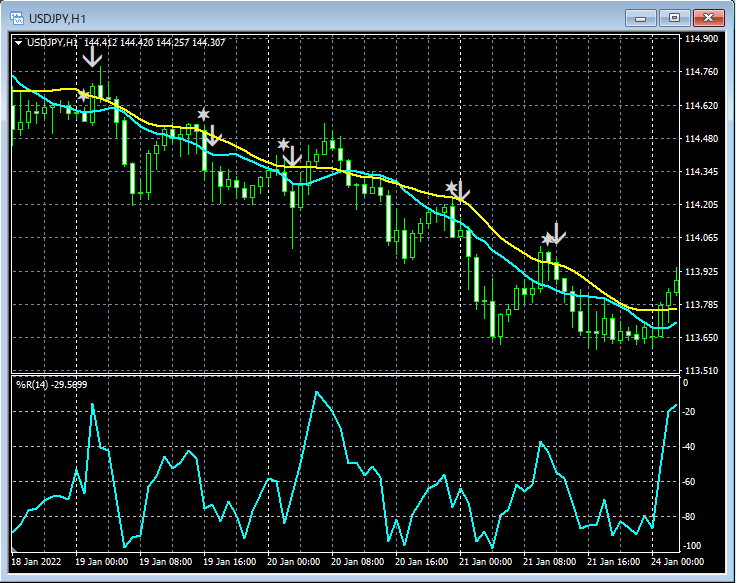Click the down arrow signal near 19 Jan 16:00
737x583 pixels.
pyautogui.click(x=212, y=135)
